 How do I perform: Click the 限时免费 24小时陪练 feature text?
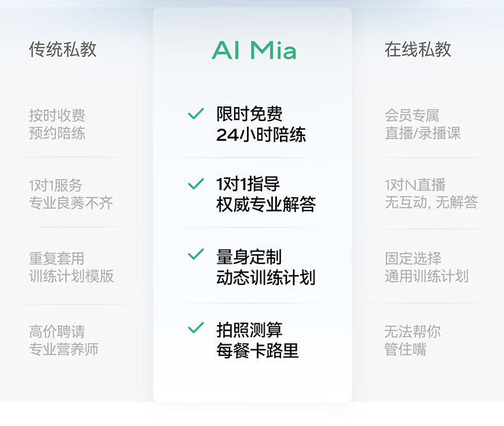pos(261,124)
